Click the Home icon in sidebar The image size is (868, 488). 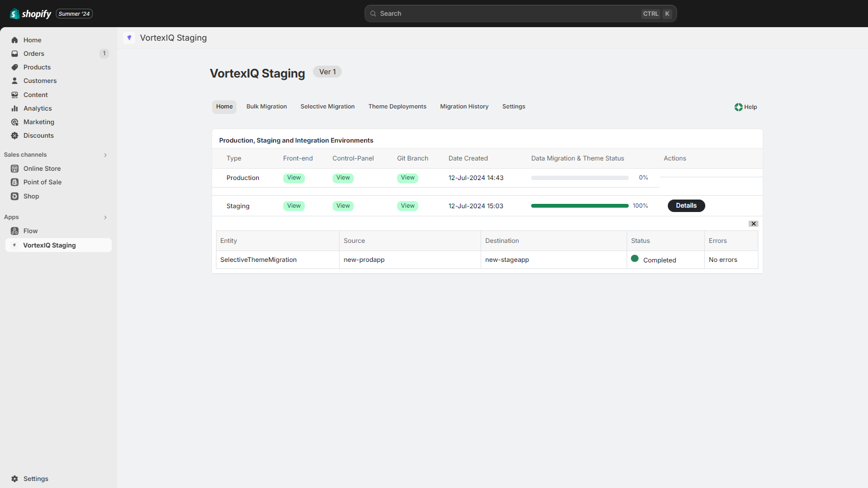(x=15, y=40)
